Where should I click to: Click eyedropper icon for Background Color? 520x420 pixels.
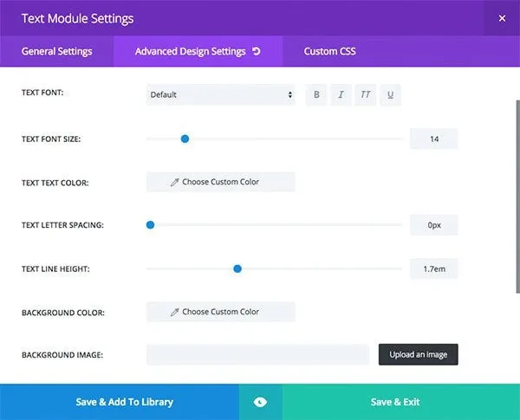(174, 313)
